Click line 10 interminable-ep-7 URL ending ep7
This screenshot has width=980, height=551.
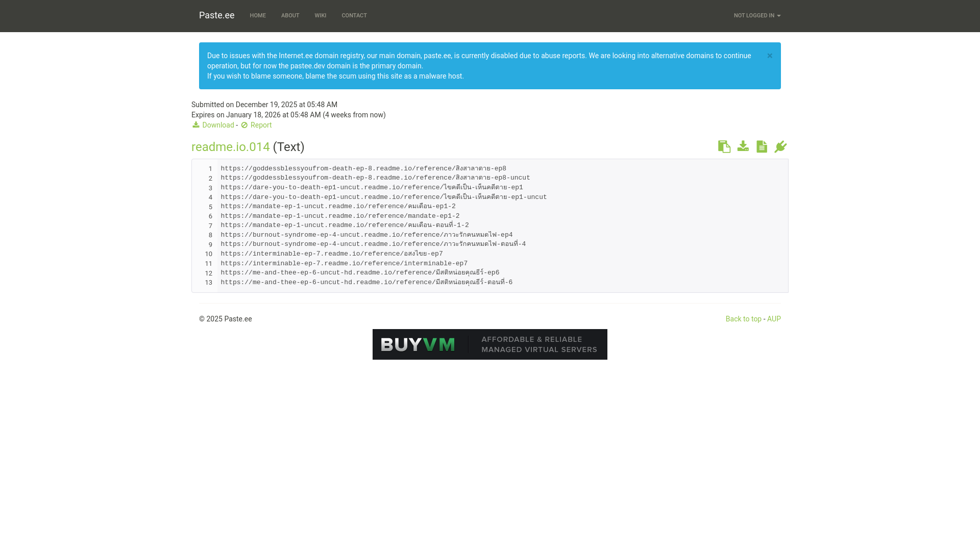(x=332, y=254)
